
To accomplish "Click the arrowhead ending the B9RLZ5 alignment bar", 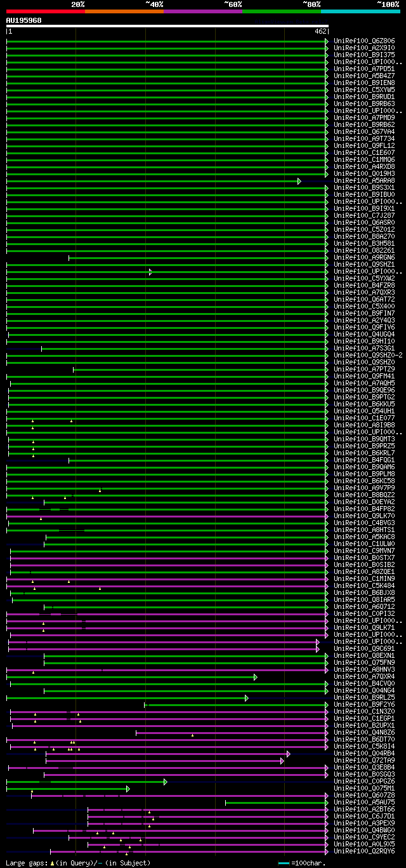I will [x=247, y=698].
